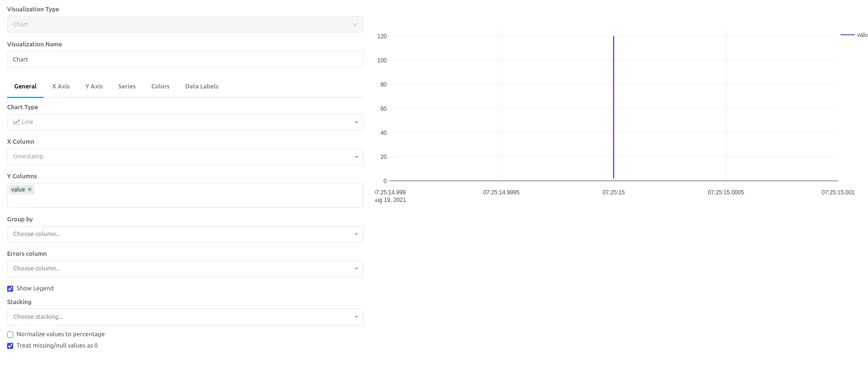
Task: Enable Normalize values to percentage
Action: point(10,334)
